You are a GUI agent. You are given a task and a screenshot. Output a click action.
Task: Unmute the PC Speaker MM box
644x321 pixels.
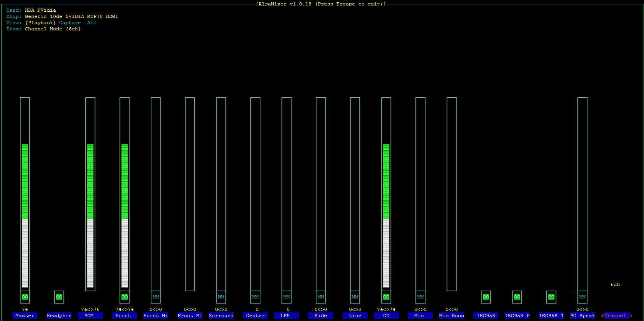tap(582, 297)
